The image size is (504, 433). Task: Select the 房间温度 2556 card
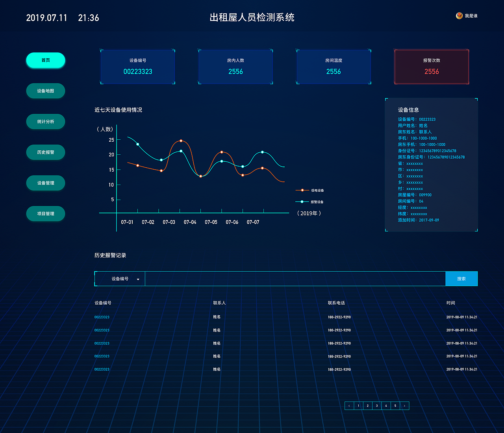[x=334, y=67]
